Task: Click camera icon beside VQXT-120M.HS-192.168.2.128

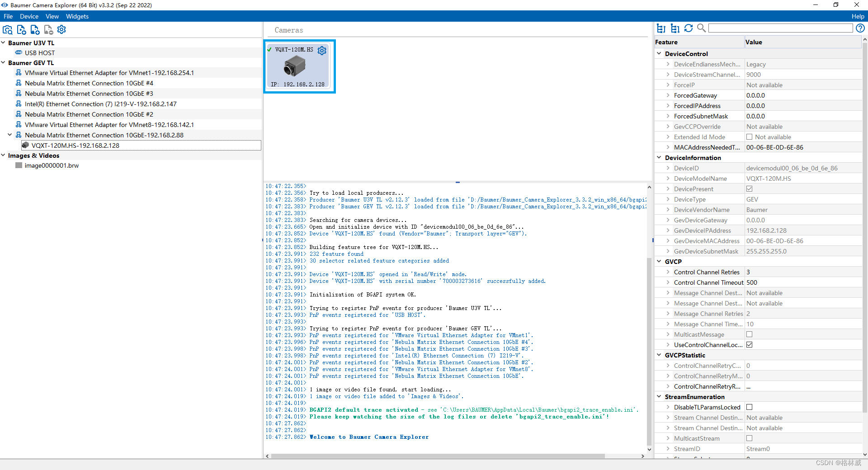Action: [25, 145]
